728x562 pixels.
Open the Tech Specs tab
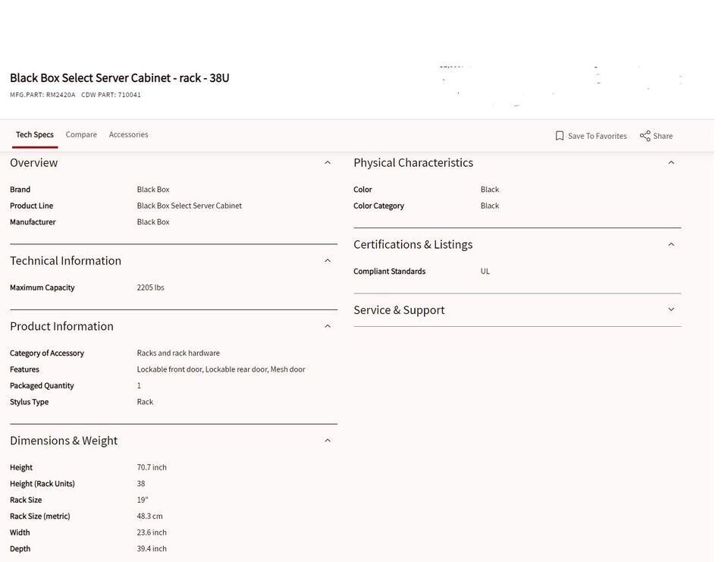click(x=35, y=135)
